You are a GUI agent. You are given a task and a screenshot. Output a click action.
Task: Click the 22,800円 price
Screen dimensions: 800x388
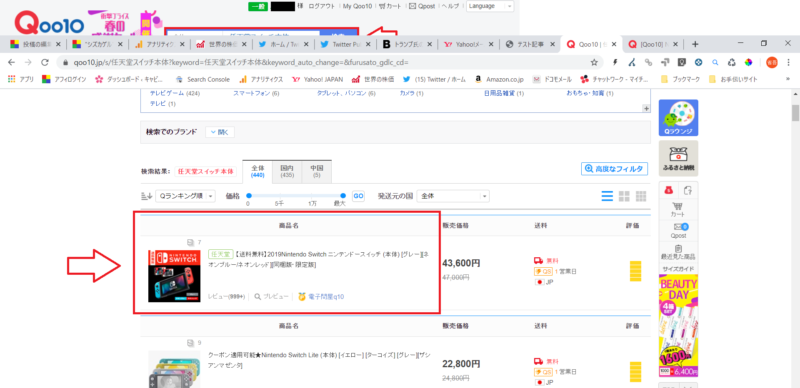461,365
